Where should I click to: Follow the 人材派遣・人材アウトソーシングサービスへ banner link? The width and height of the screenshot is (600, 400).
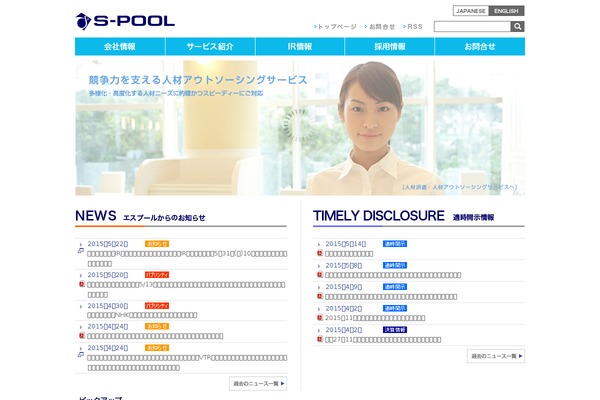tap(460, 187)
